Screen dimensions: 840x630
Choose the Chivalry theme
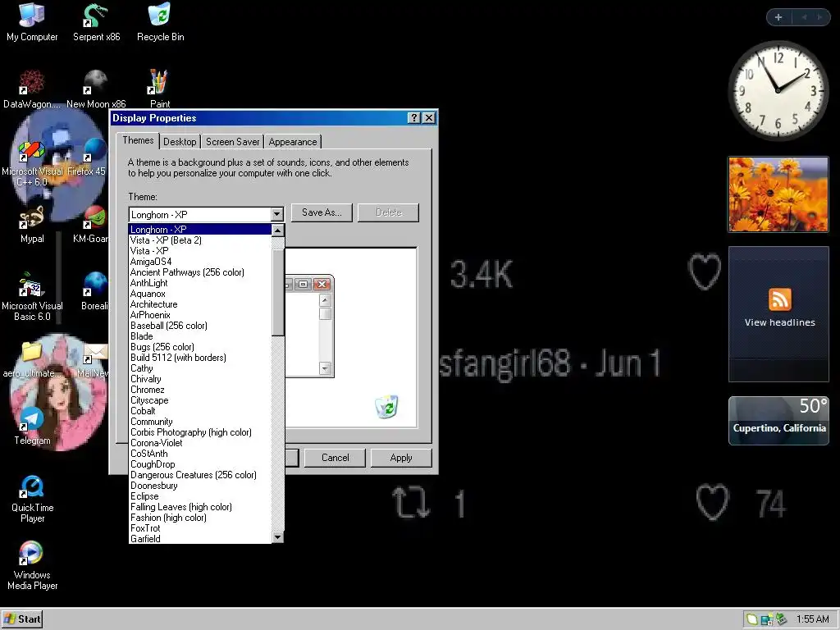point(200,379)
